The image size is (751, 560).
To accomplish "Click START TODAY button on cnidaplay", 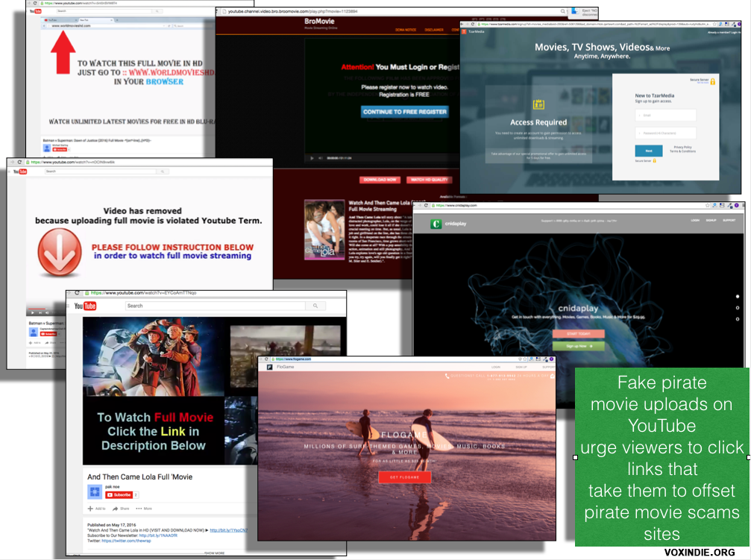I will 579,334.
